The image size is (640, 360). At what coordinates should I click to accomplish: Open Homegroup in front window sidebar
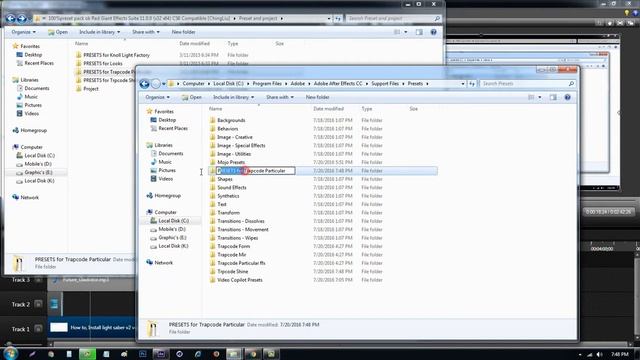(167, 196)
